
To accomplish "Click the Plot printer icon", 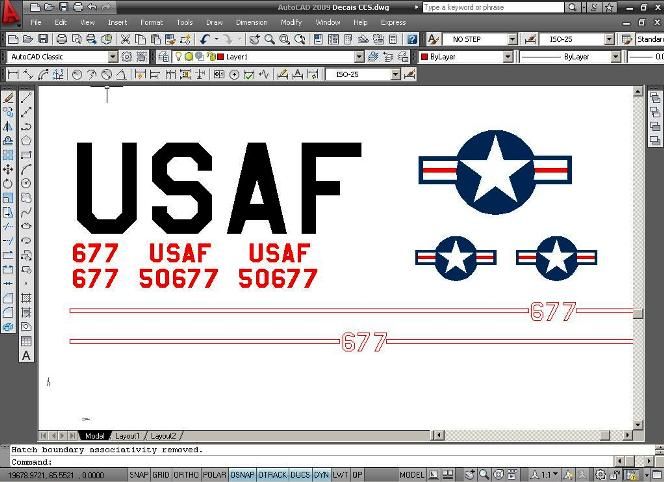I will (x=61, y=39).
